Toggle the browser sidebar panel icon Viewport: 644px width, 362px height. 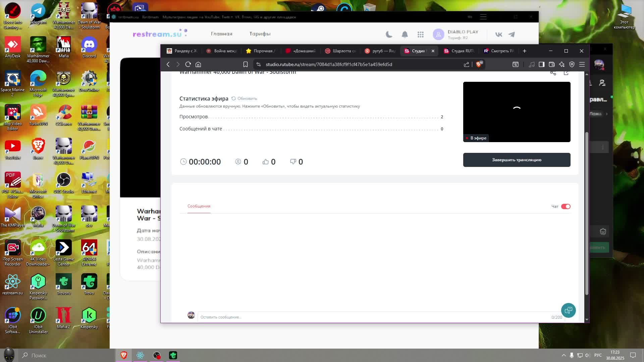tap(541, 64)
